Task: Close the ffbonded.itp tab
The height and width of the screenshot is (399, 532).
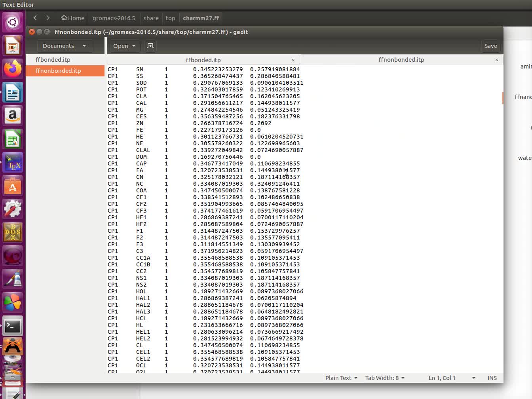Action: [x=293, y=60]
